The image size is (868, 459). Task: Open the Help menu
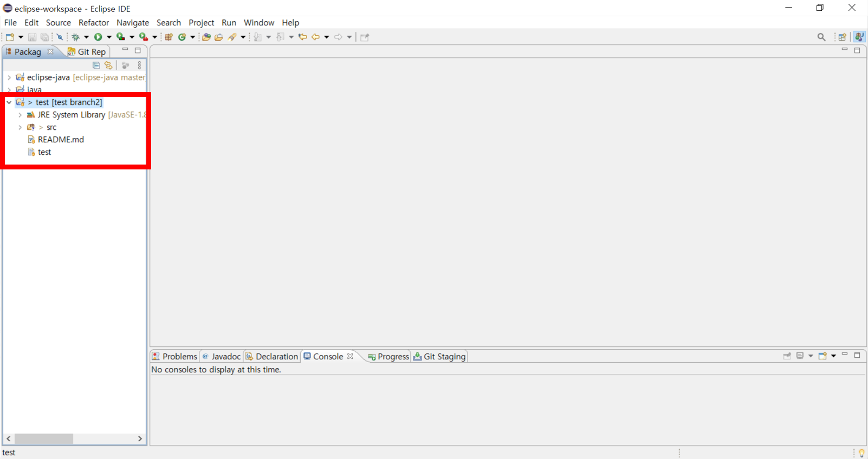click(290, 23)
